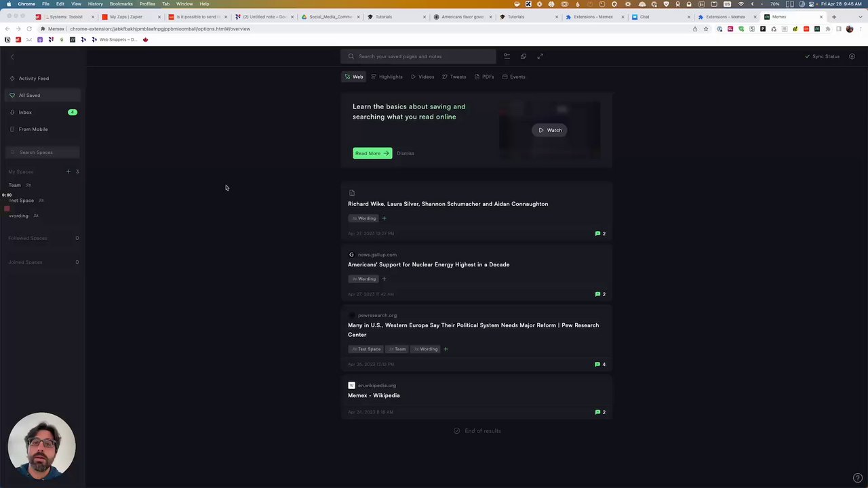Open the Web Snippets bookmark

[114, 40]
